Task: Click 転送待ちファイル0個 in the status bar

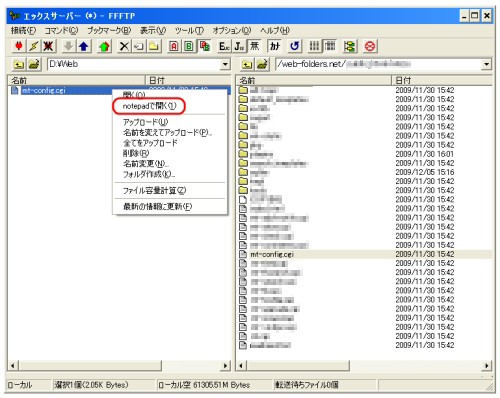Action: 307,385
